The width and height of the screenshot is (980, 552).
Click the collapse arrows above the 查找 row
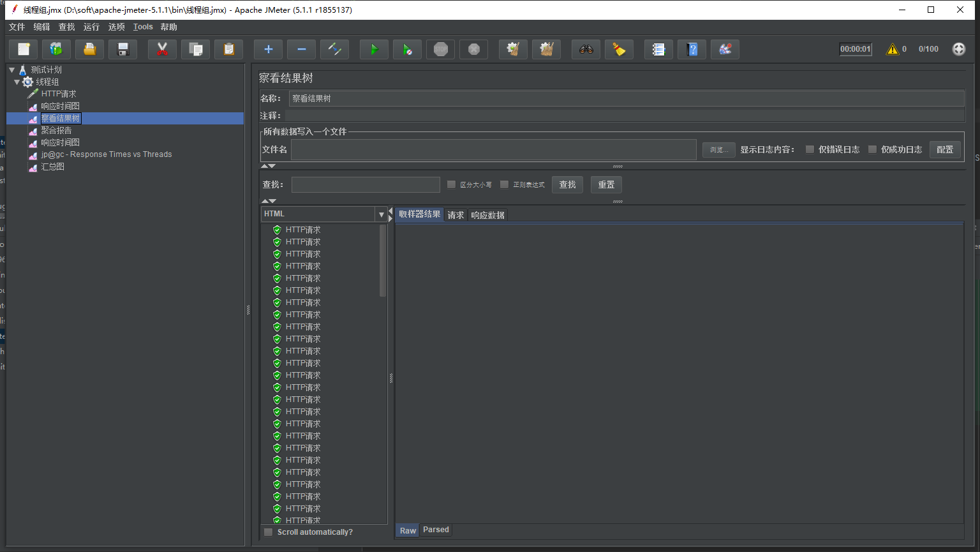tap(269, 166)
